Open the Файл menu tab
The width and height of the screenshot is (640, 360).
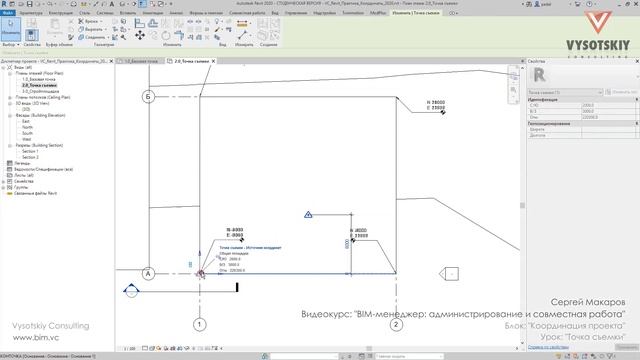[x=7, y=13]
